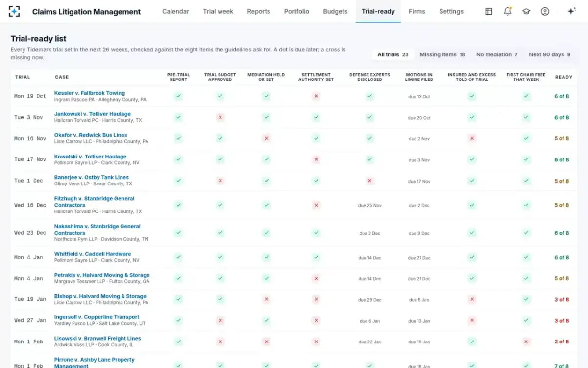Screen dimensions: 588x368
Task: Open Bishop v. Halvard Moving & Storage case
Action: [100, 296]
